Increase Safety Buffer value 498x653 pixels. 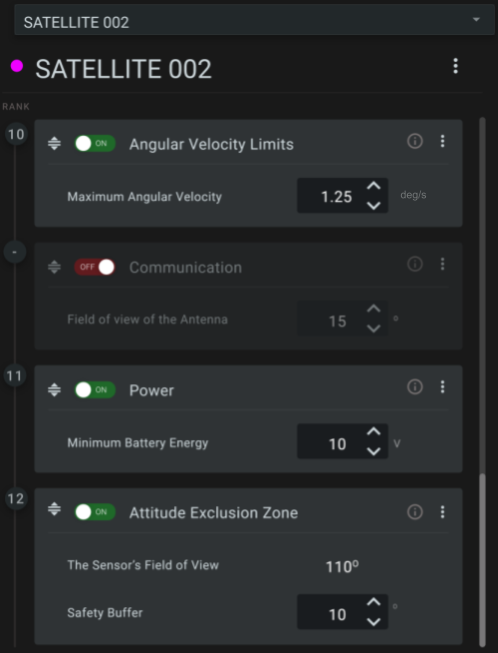(x=374, y=602)
